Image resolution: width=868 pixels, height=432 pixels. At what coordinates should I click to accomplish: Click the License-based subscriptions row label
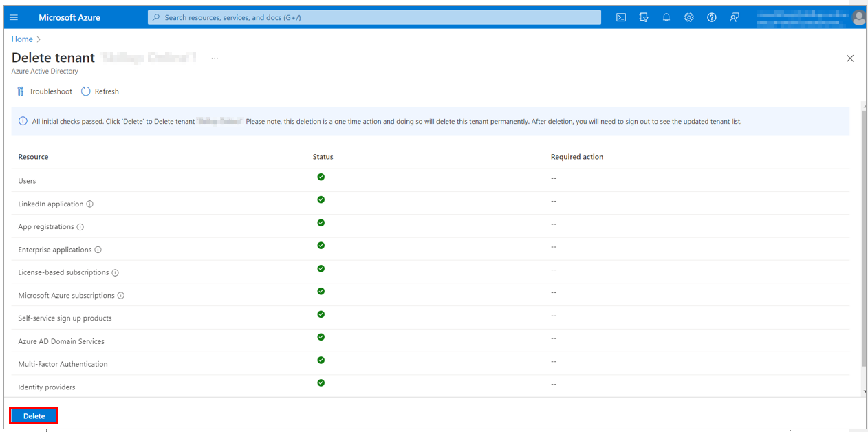(63, 272)
